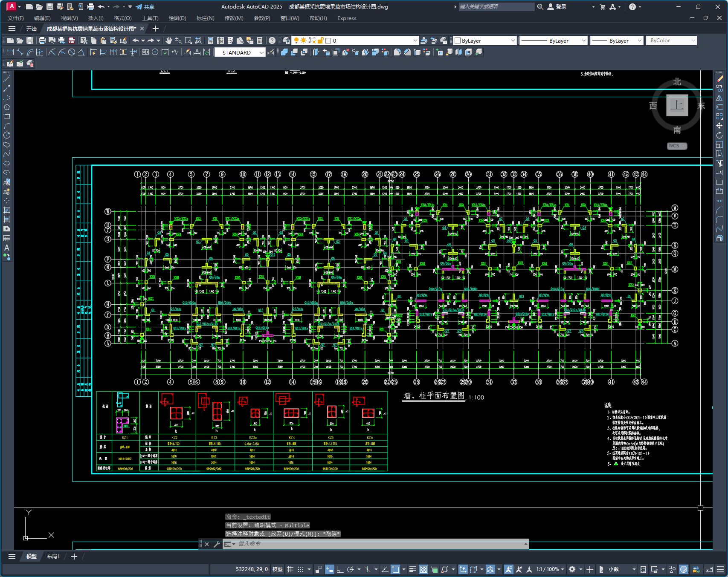This screenshot has height=577, width=728.
Task: Click the Export to DWF icon
Action: pyautogui.click(x=72, y=40)
